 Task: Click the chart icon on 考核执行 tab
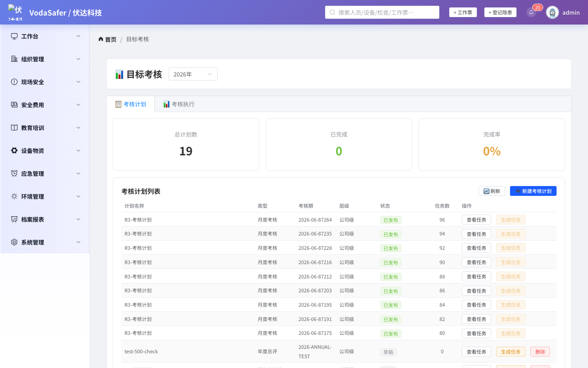167,104
